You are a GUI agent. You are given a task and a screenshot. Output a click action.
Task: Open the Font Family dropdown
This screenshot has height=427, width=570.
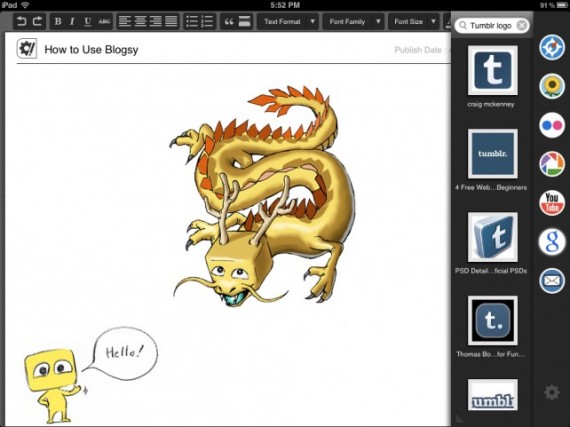[353, 21]
